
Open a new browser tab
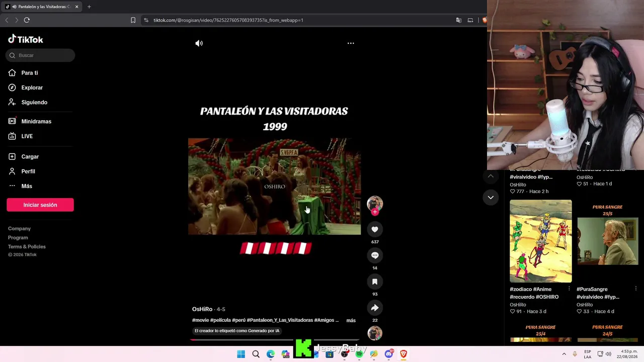89,7
